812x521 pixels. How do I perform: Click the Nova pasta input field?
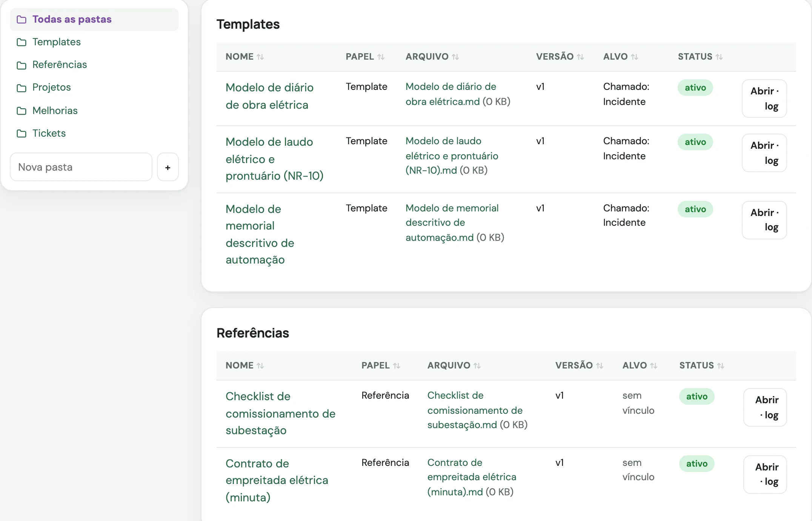81,167
